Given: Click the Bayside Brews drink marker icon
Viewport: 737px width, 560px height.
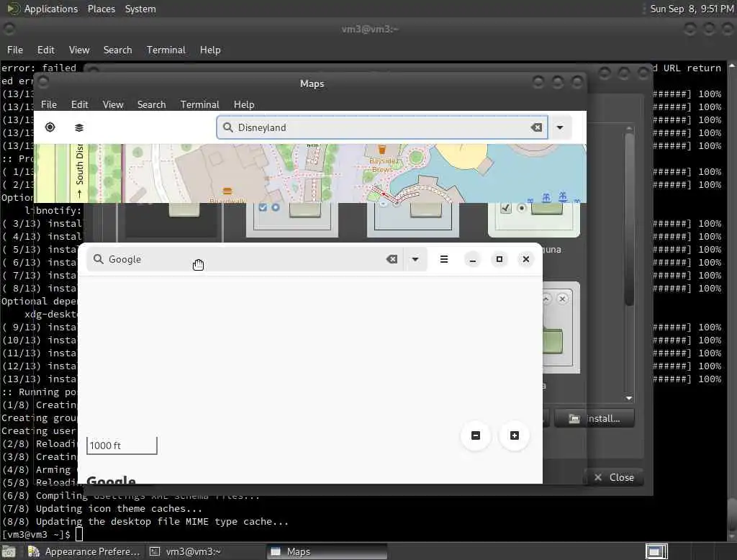Looking at the screenshot, I should coord(381,150).
